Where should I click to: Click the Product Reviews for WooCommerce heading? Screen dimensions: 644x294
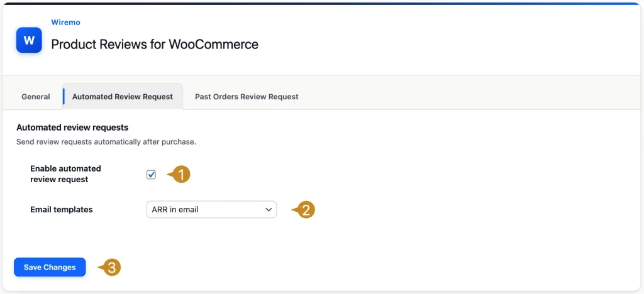coord(155,44)
